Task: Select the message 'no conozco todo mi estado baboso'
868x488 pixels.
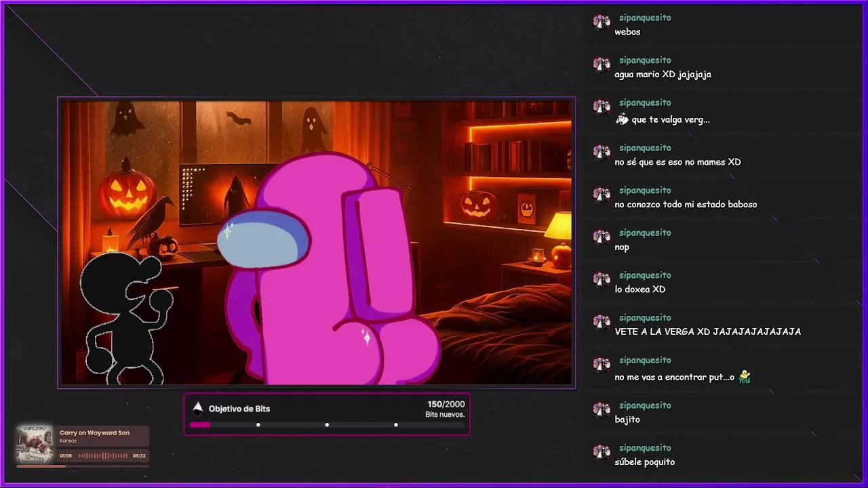Action: click(x=686, y=205)
